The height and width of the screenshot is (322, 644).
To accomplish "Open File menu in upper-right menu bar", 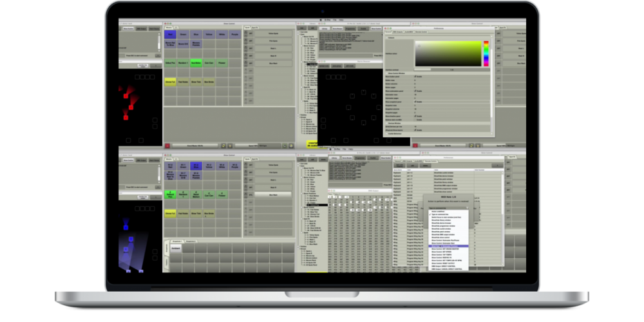I will coord(334,20).
